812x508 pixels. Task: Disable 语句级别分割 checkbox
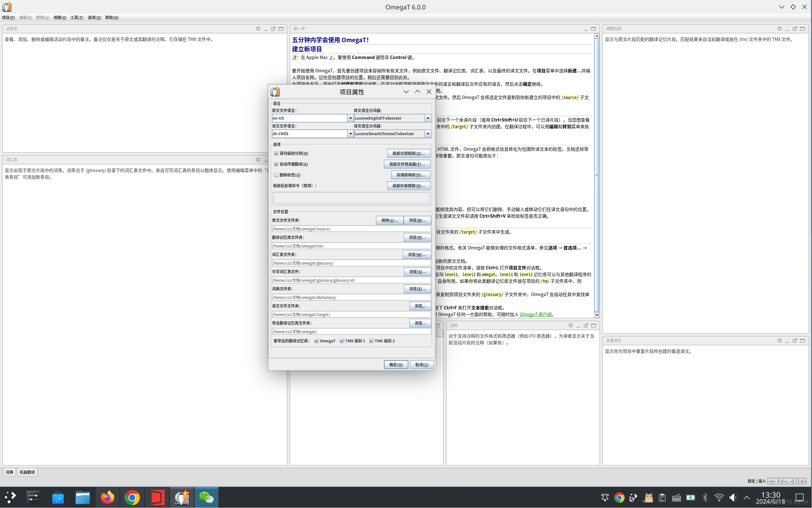pyautogui.click(x=276, y=153)
